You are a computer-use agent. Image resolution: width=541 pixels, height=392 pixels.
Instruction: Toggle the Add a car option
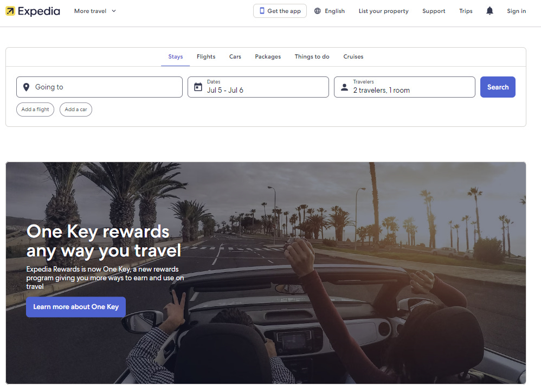click(75, 110)
